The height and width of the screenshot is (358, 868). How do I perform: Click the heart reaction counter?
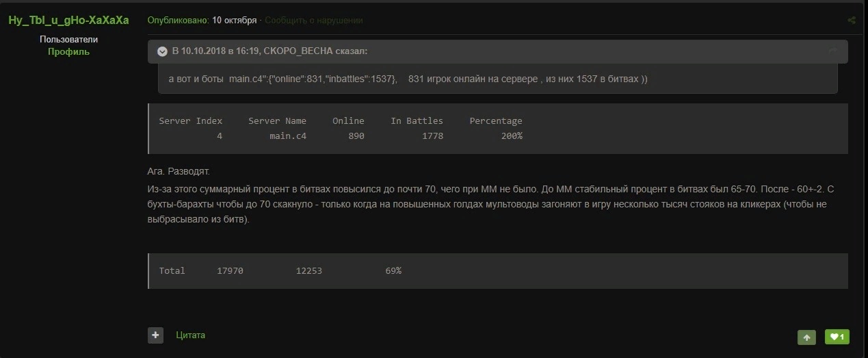837,337
